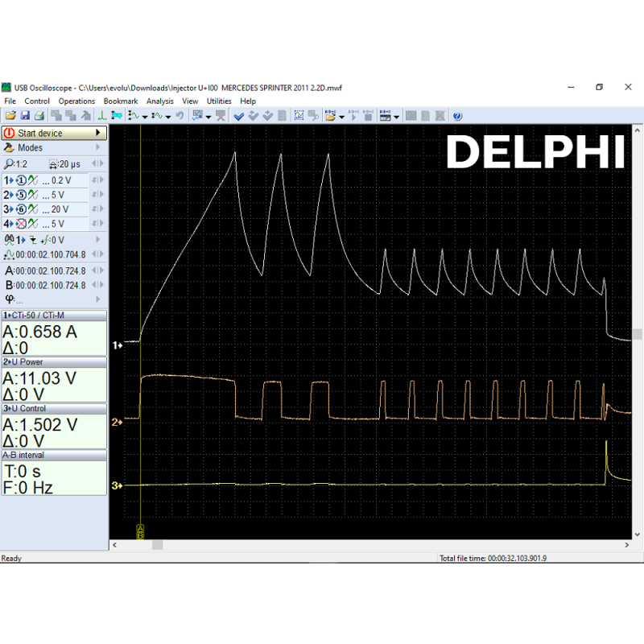Click the blue Help question mark icon
The height and width of the screenshot is (644, 644).
[457, 116]
